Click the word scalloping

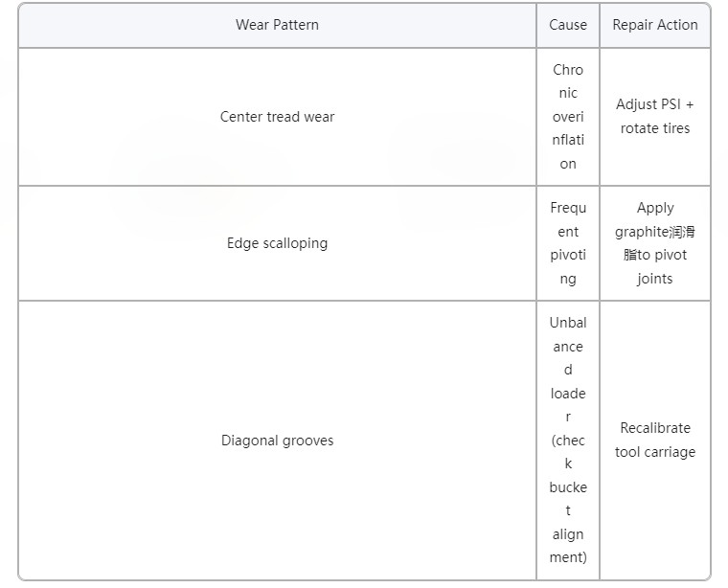pyautogui.click(x=295, y=243)
